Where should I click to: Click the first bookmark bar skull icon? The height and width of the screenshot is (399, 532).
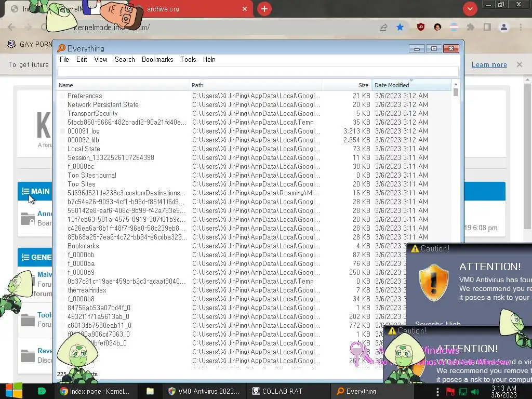click(x=11, y=44)
